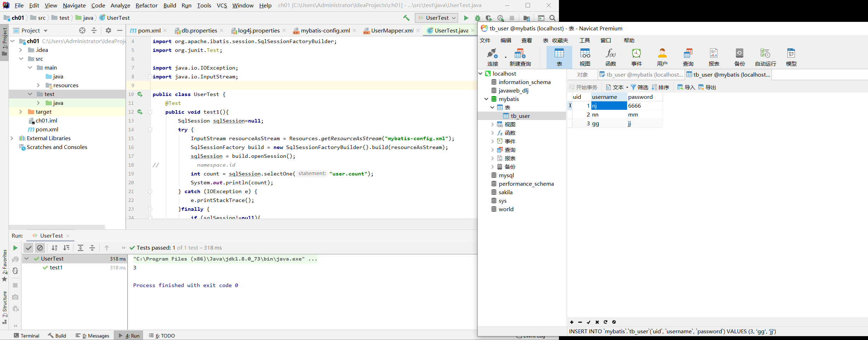Open 报表 reports icon in Navicat toolbar

(714, 57)
